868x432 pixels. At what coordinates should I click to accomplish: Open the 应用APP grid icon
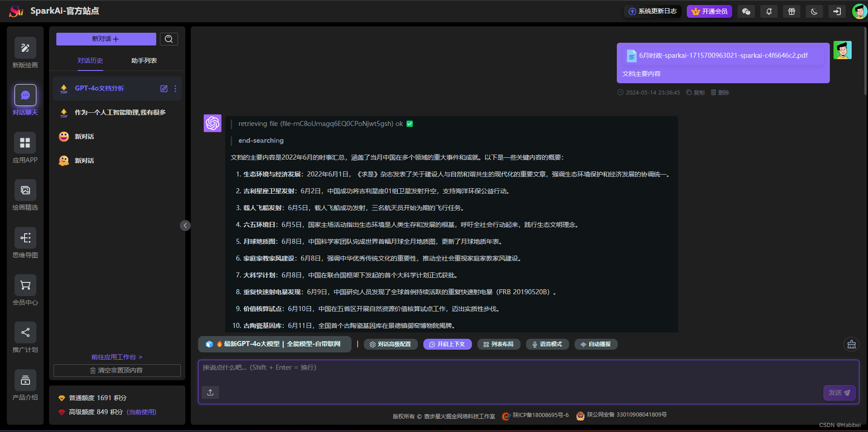(x=25, y=143)
